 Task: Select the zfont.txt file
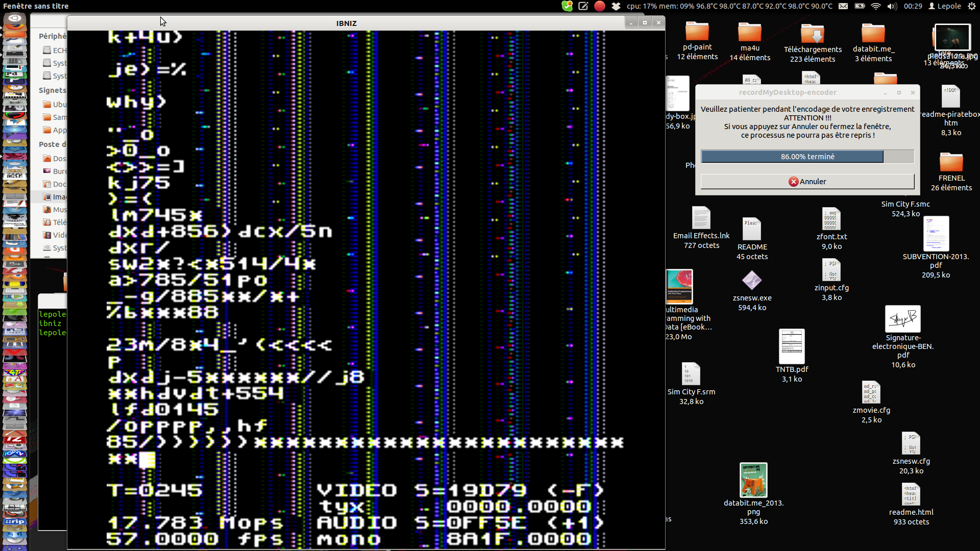831,220
